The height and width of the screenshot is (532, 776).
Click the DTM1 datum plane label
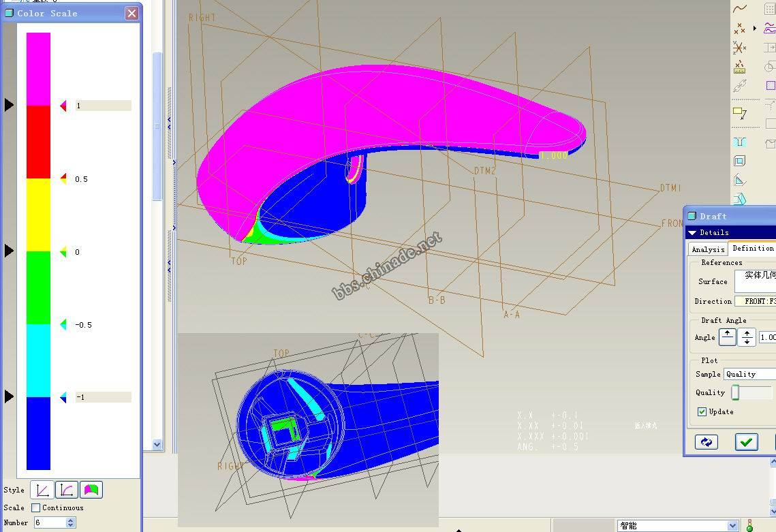670,188
